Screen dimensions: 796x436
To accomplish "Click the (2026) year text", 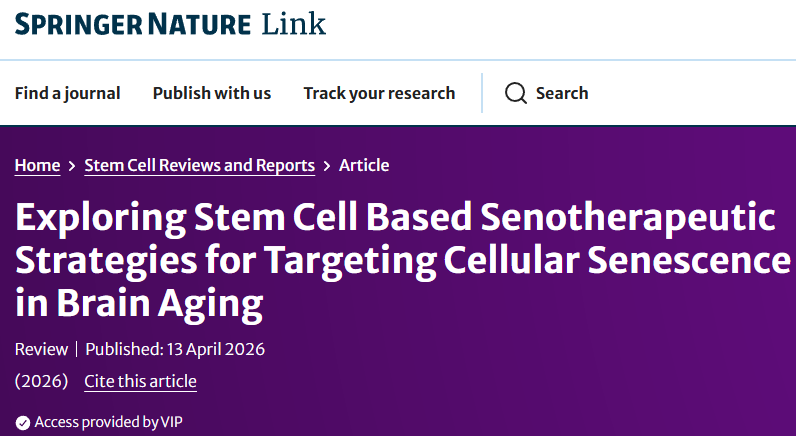I will click(42, 381).
